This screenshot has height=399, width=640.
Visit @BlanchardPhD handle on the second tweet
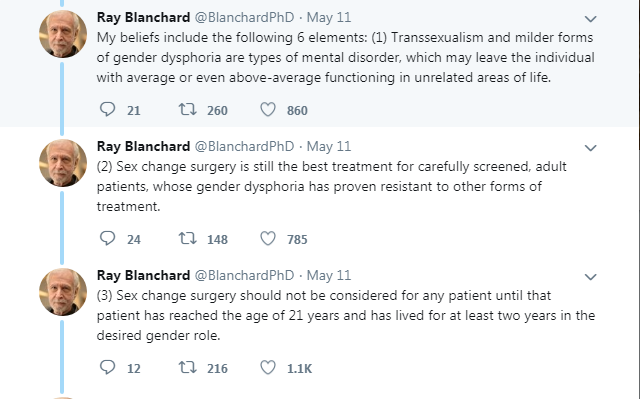pos(244,146)
